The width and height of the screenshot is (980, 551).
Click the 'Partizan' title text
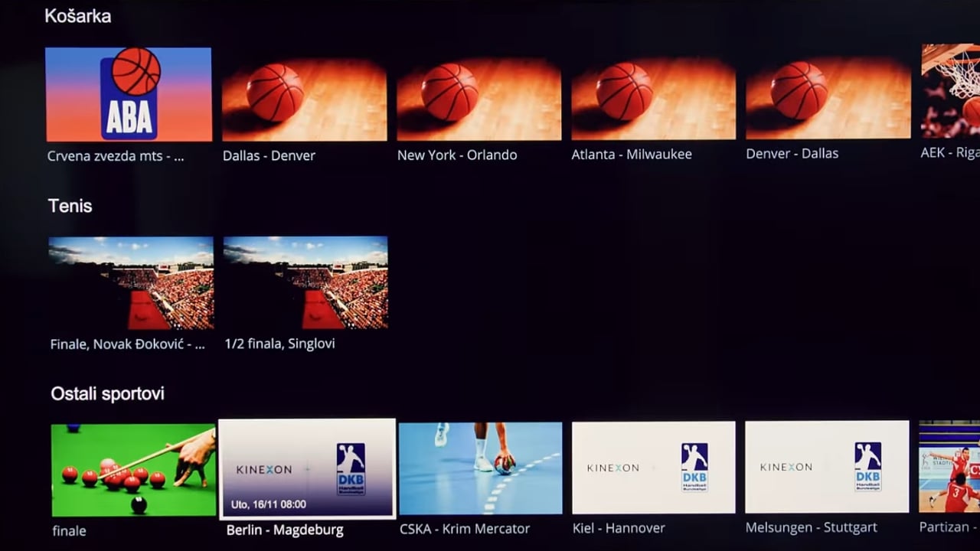pyautogui.click(x=949, y=527)
